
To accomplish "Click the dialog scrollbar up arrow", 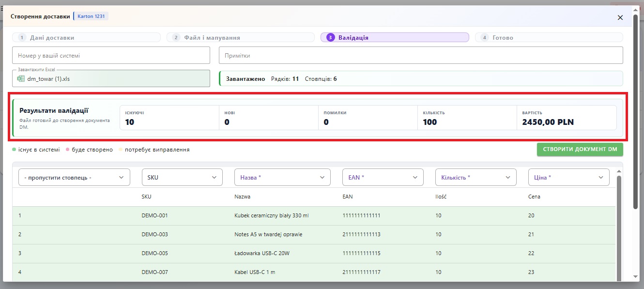I will click(x=636, y=9).
